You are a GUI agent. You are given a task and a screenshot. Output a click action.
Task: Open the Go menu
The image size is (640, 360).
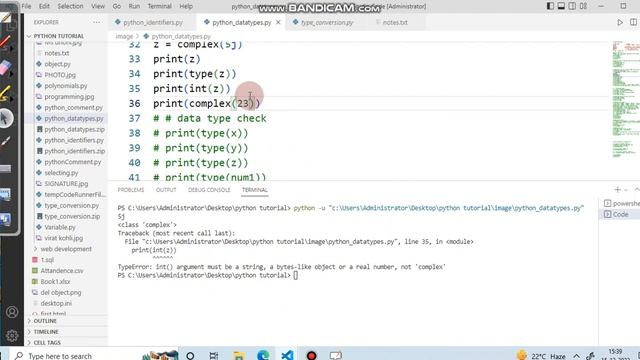(x=117, y=6)
